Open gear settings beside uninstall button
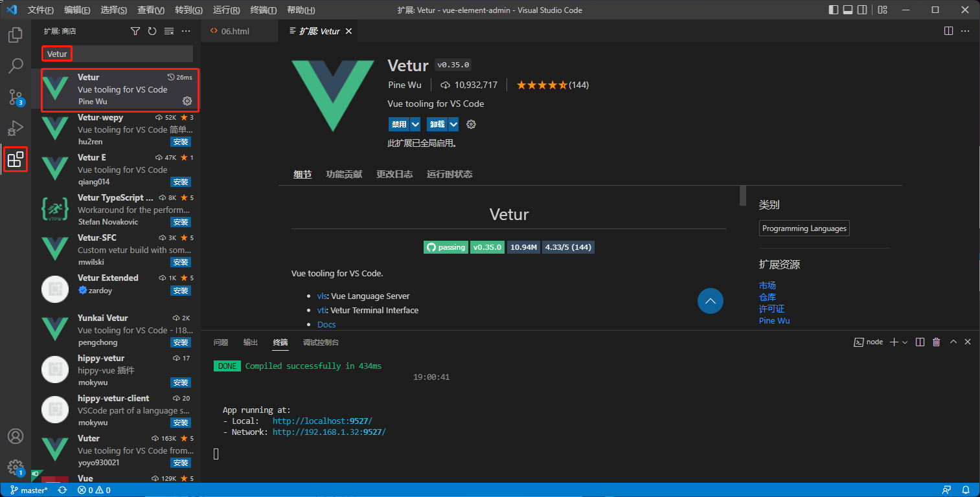 tap(472, 124)
